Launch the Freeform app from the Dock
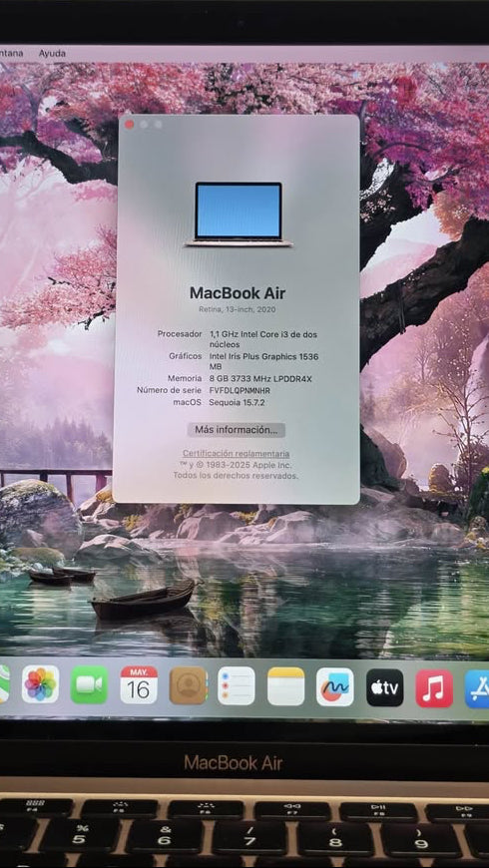 [335, 687]
